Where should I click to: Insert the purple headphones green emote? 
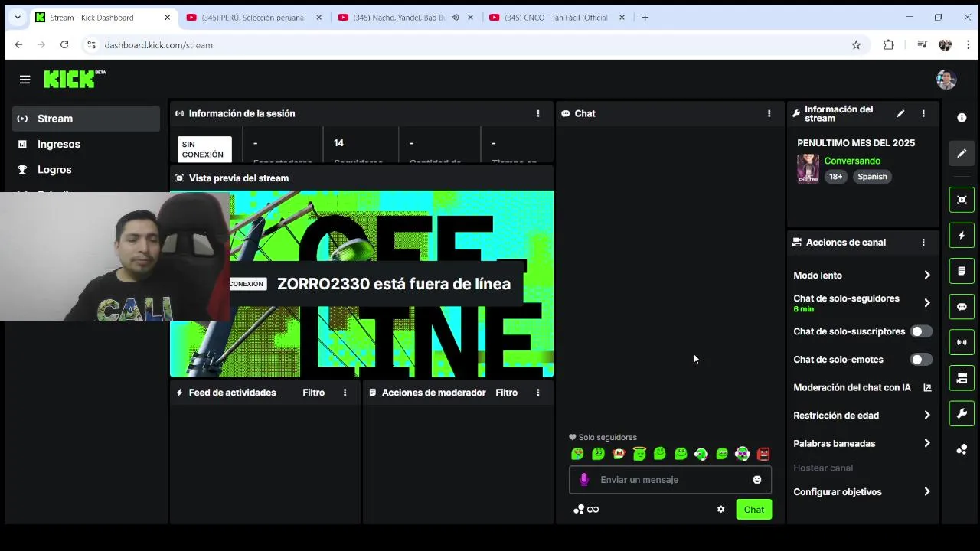743,454
